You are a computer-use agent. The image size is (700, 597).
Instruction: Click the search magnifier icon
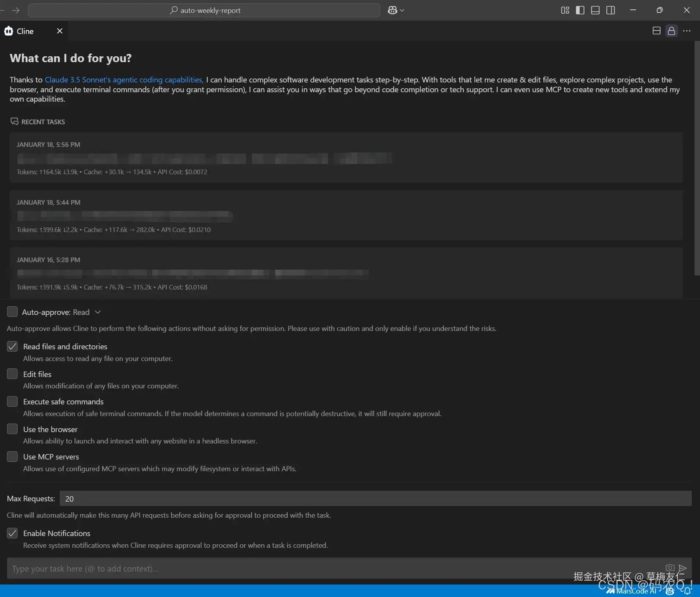pyautogui.click(x=174, y=11)
